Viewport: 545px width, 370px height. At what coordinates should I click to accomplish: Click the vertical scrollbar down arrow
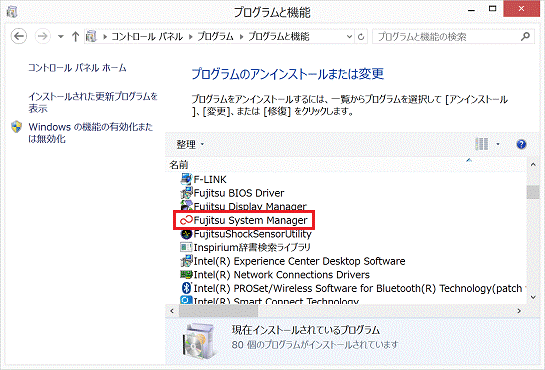533,297
